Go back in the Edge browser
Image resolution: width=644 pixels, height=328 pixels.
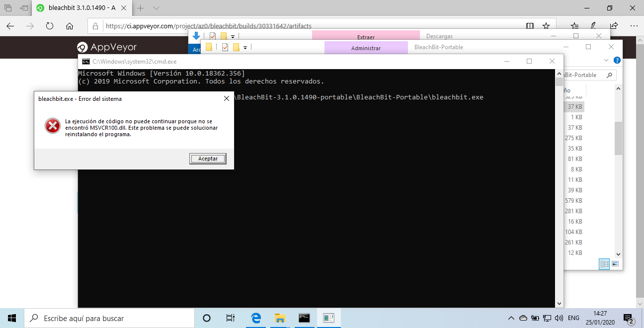coord(10,26)
